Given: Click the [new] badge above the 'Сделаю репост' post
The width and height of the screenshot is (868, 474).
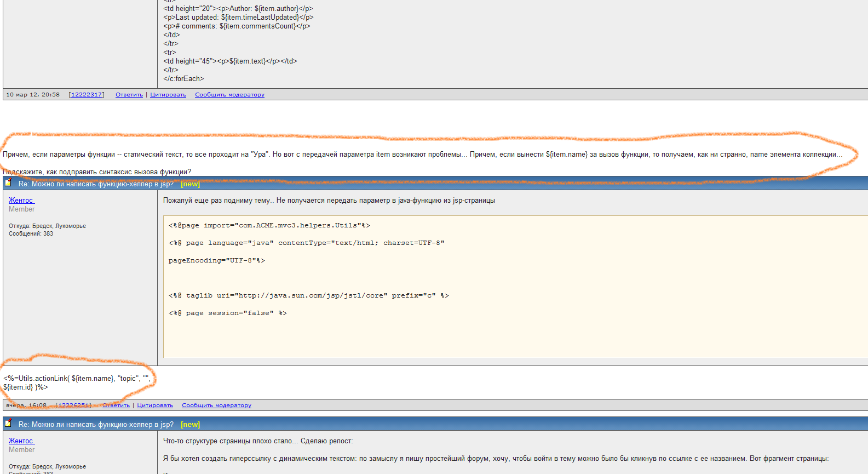Looking at the screenshot, I should coord(190,425).
